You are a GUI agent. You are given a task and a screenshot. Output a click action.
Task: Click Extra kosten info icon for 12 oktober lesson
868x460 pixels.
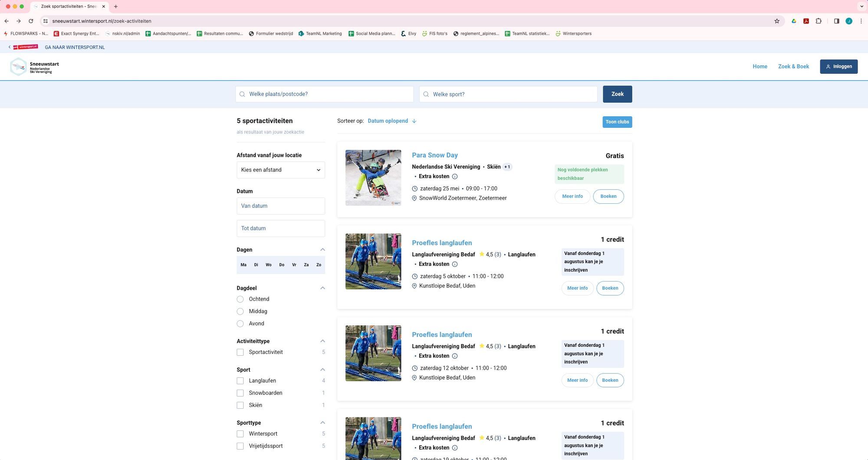[455, 356]
